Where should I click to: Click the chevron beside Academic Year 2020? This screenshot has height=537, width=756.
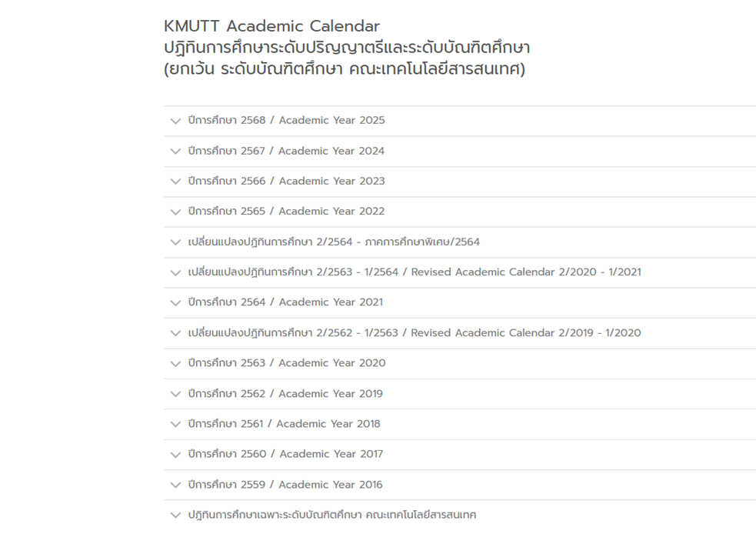click(x=175, y=363)
